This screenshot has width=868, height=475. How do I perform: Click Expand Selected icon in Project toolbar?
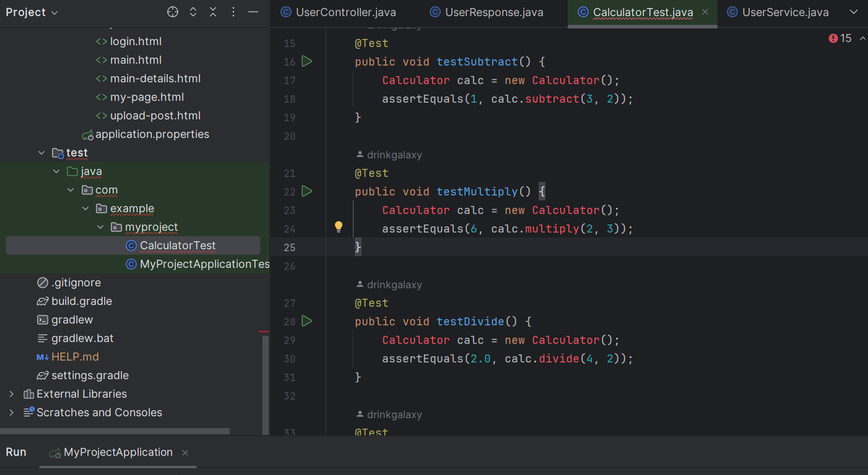(x=193, y=12)
